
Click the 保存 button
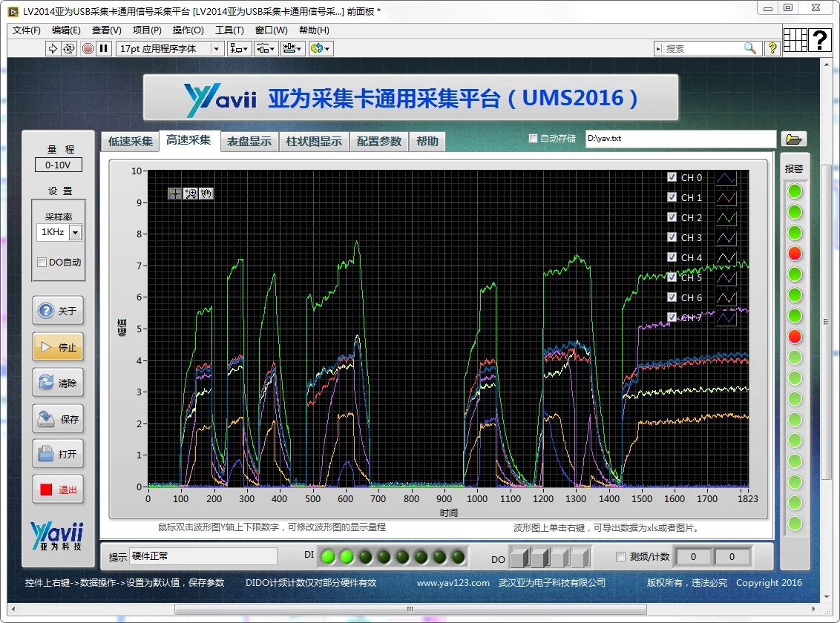[x=58, y=418]
